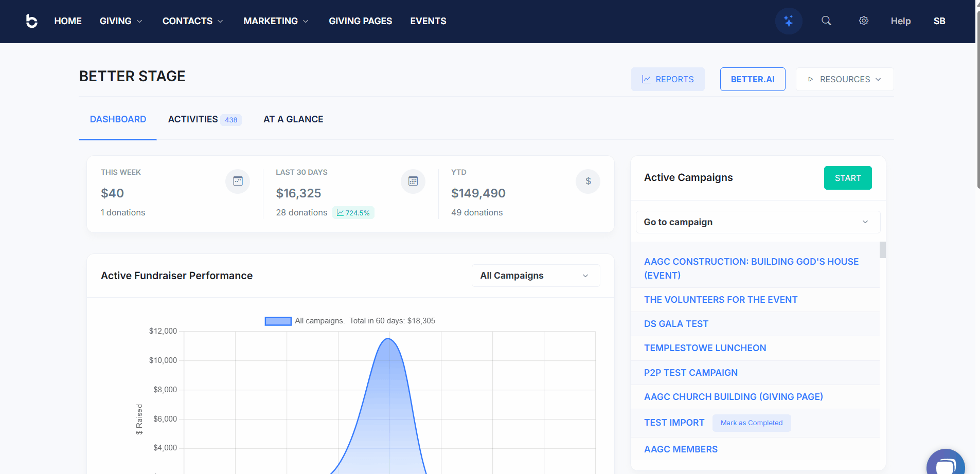Open AAGC Church Building (Giving Page) campaign
The width and height of the screenshot is (980, 474).
[x=734, y=397]
